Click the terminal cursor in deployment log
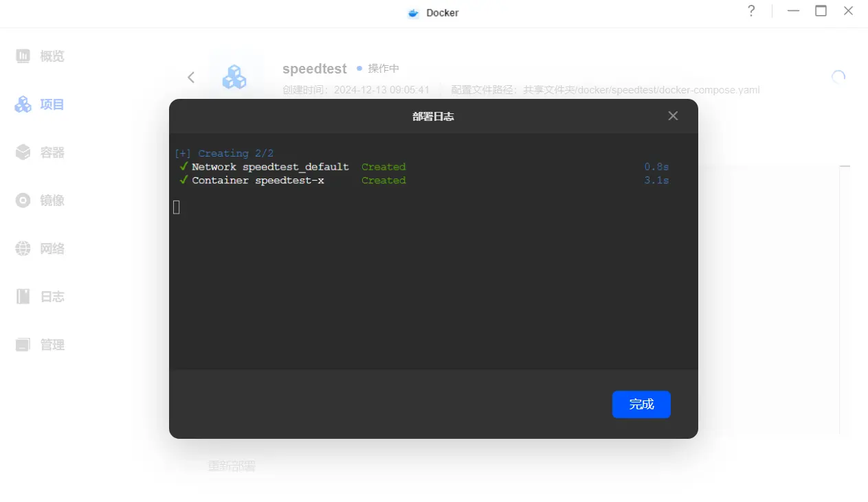This screenshot has width=868, height=502. pyautogui.click(x=177, y=207)
